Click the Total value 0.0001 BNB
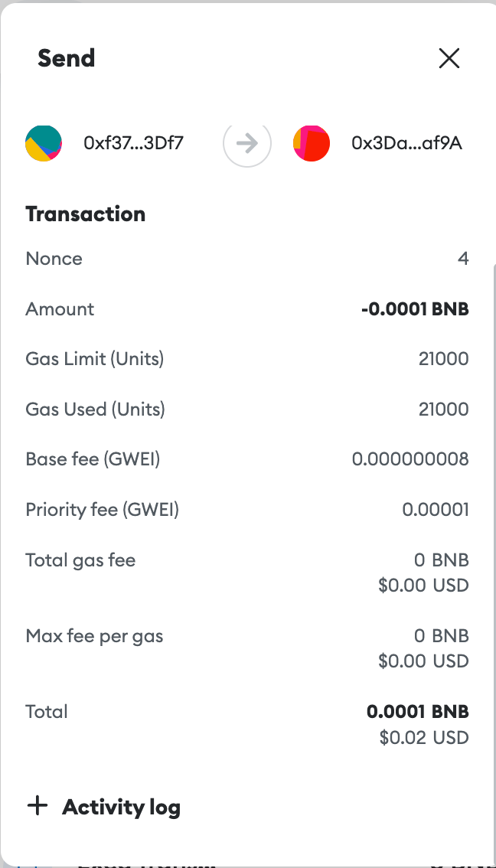The height and width of the screenshot is (868, 496). click(x=417, y=711)
